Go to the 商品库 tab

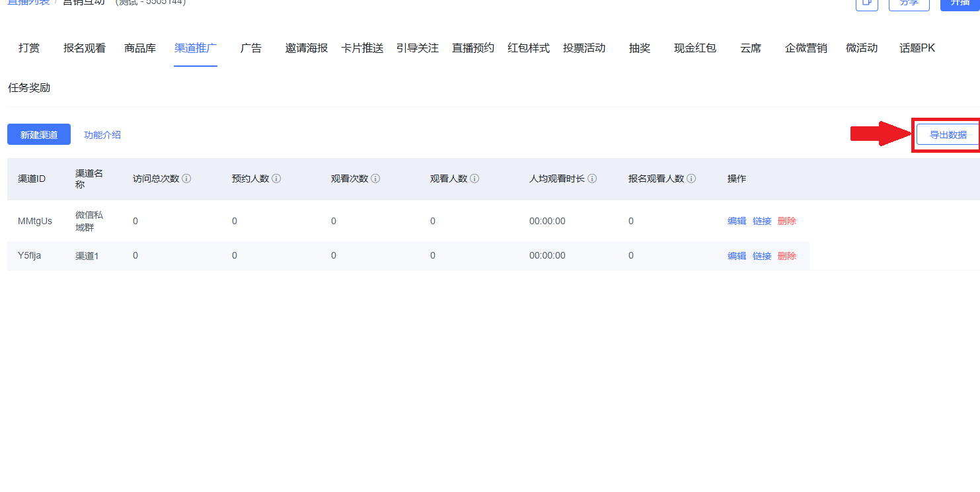pos(140,48)
